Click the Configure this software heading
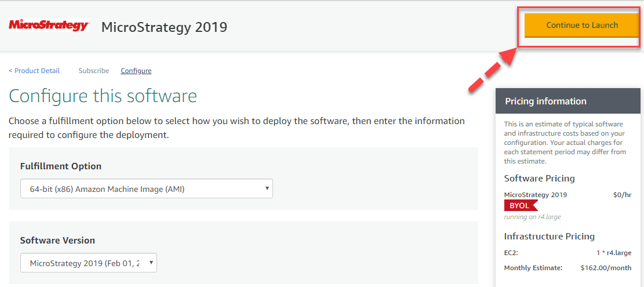Image resolution: width=644 pixels, height=287 pixels. tap(103, 96)
